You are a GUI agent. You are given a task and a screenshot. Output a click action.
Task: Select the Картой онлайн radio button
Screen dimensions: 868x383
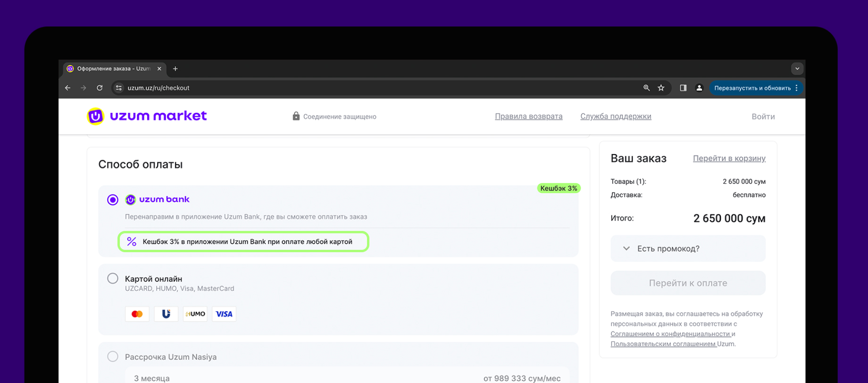click(x=112, y=278)
